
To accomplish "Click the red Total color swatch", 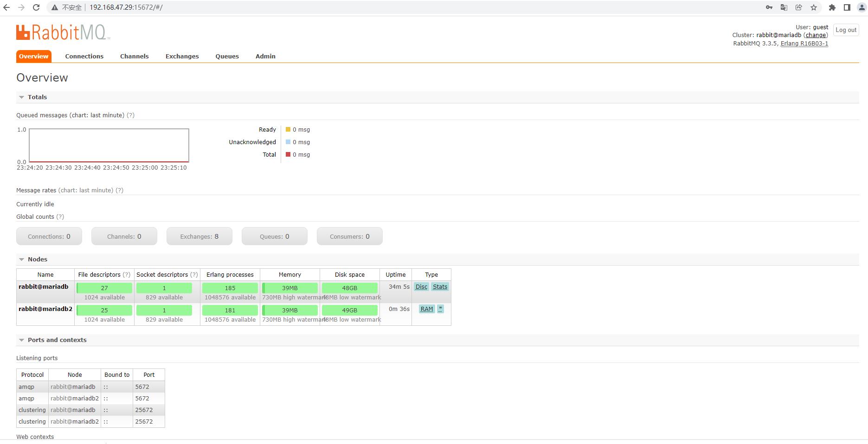I will pos(288,154).
